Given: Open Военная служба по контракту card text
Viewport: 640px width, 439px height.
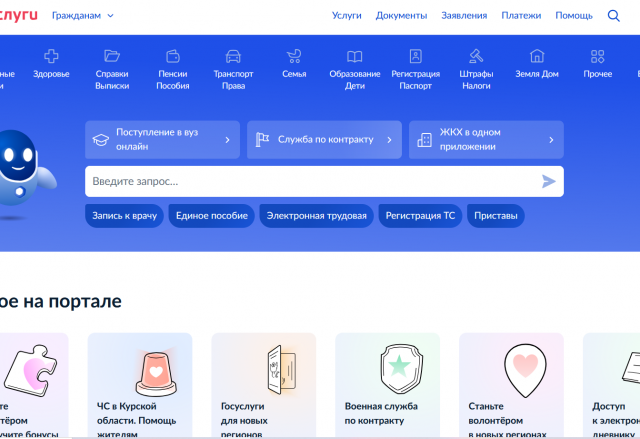Looking at the screenshot, I should [x=381, y=413].
